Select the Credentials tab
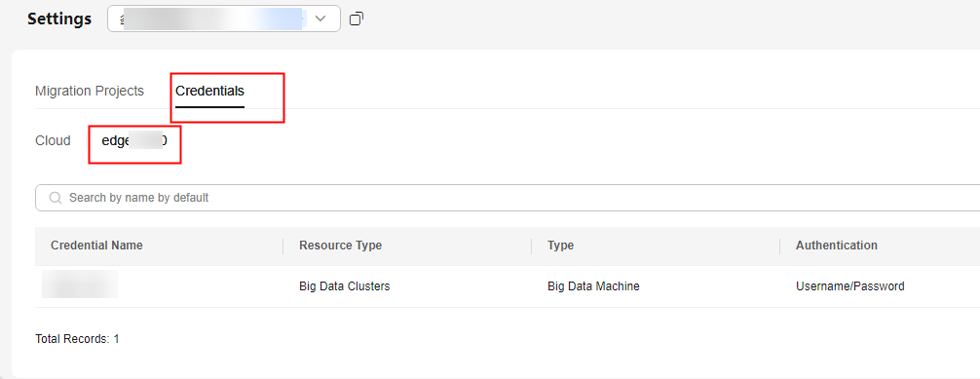Image resolution: width=980 pixels, height=379 pixels. tap(209, 91)
